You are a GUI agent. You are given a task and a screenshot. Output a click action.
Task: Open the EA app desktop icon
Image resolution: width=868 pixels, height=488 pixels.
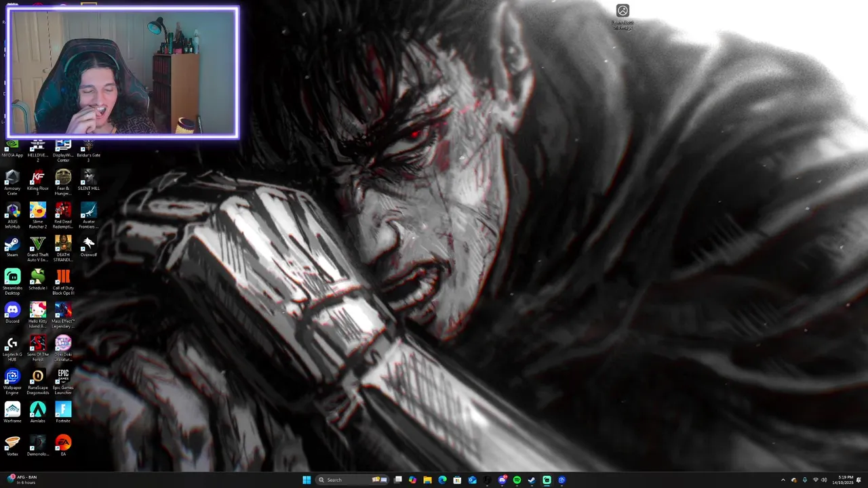tap(63, 447)
